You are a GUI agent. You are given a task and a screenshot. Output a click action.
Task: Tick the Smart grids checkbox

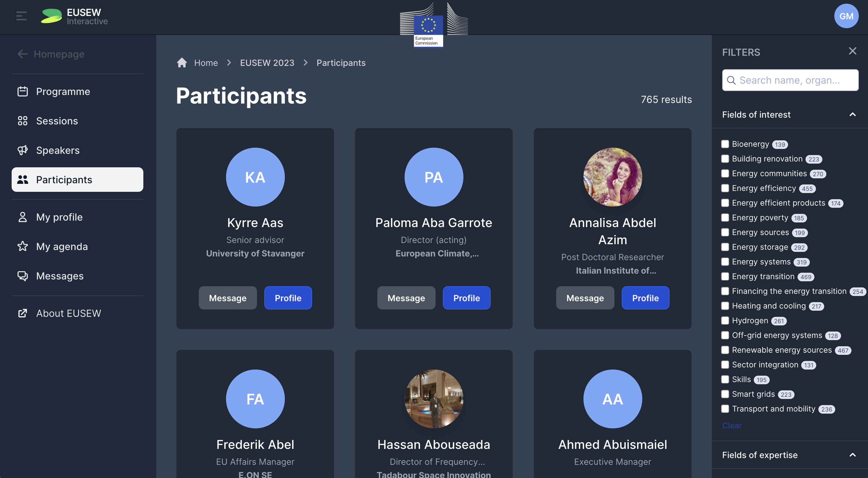click(x=725, y=394)
